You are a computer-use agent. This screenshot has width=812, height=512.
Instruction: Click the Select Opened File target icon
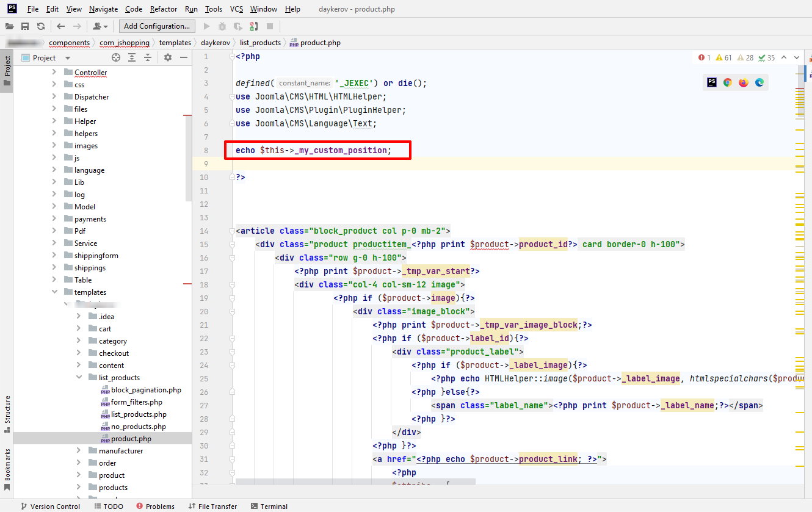(116, 57)
